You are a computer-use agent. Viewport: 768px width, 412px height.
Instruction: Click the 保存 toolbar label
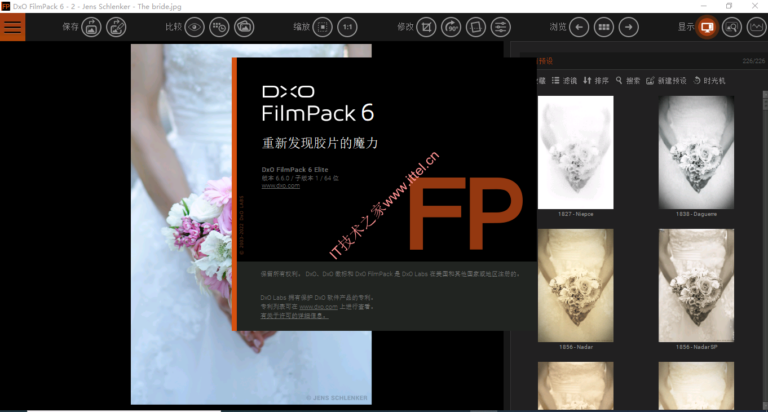(70, 27)
